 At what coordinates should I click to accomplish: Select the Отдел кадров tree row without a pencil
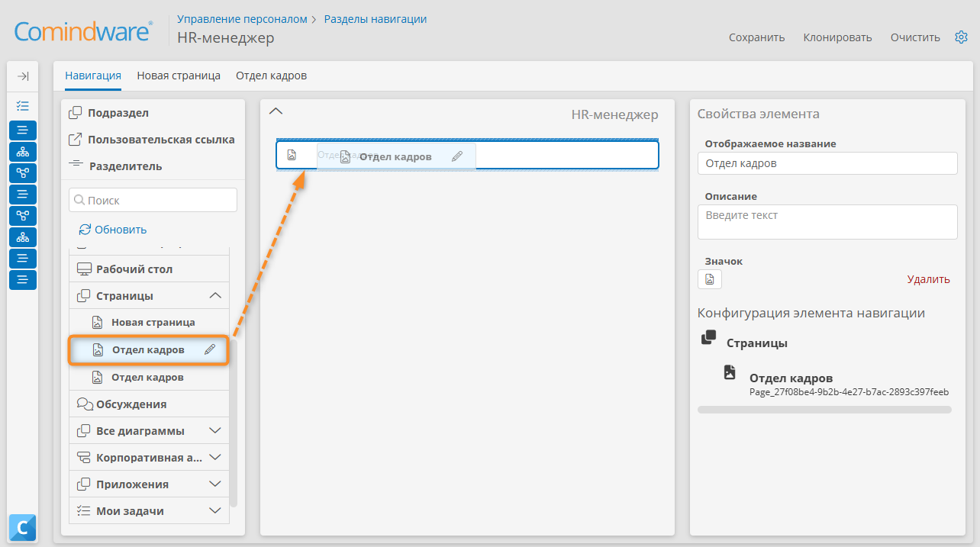point(149,378)
